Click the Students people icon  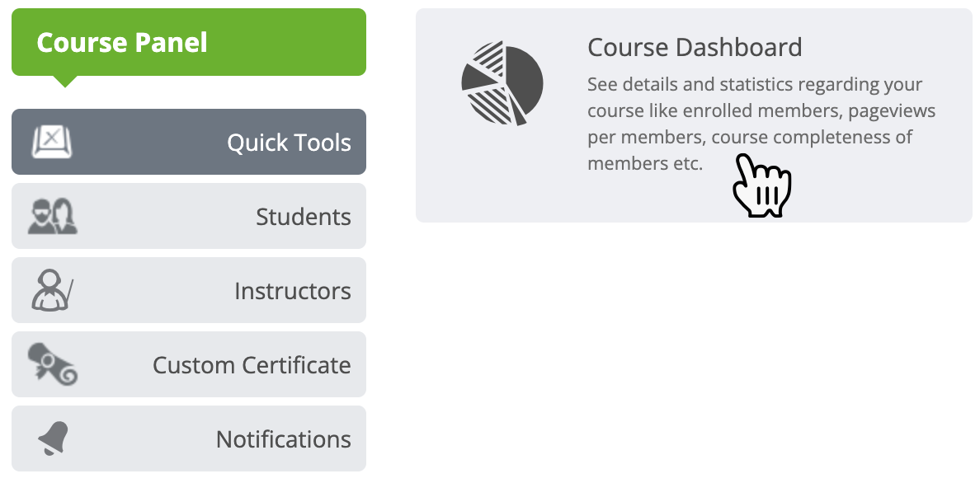[52, 216]
